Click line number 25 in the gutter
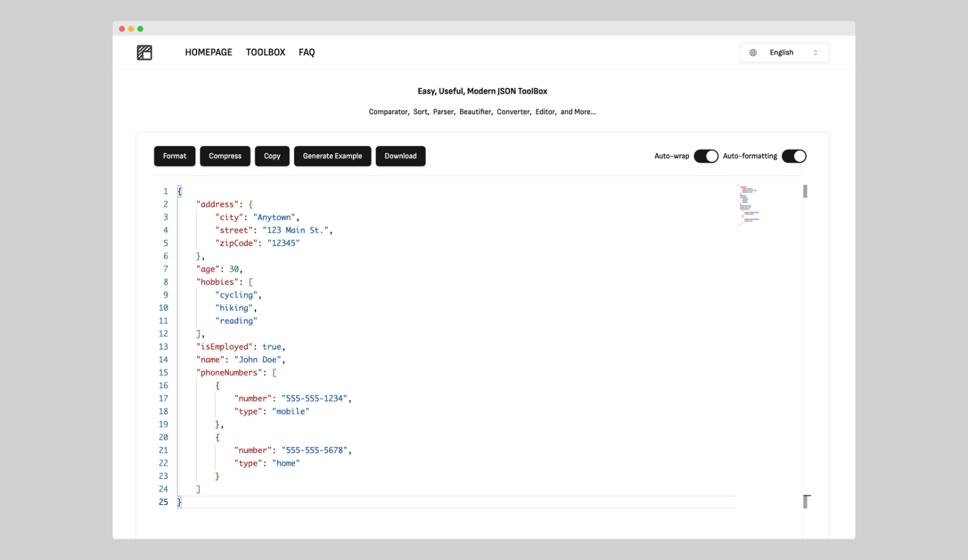This screenshot has width=968, height=560. (163, 502)
